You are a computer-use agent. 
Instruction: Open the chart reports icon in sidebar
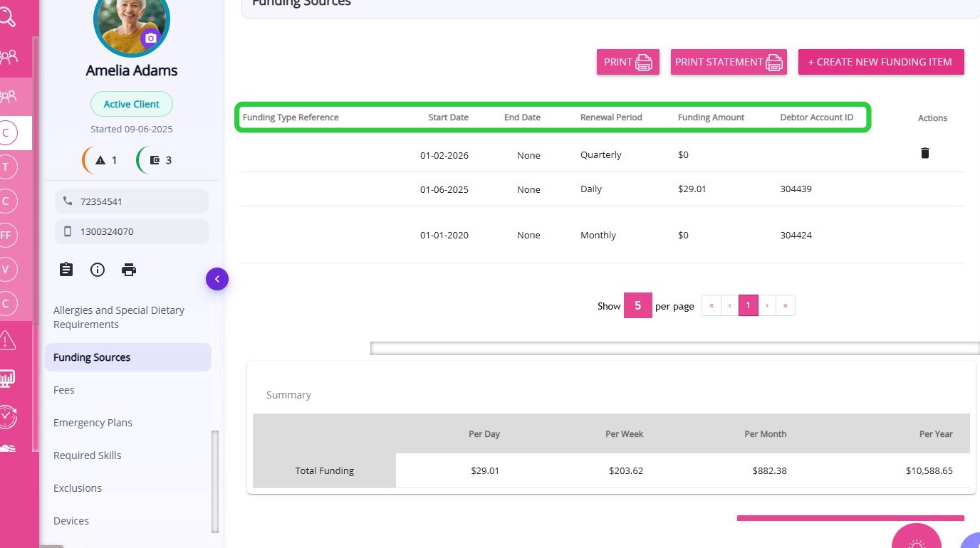tap(7, 378)
